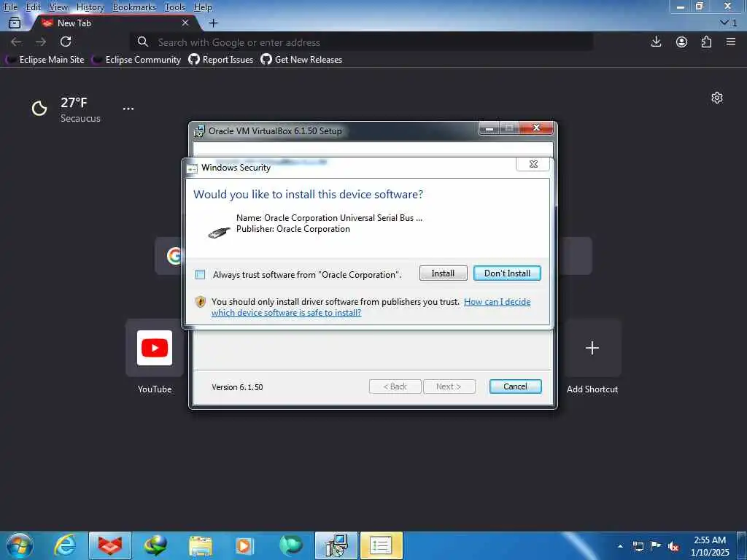Click the Add Shortcut plus tile
Image resolution: width=747 pixels, height=560 pixels.
(x=592, y=348)
